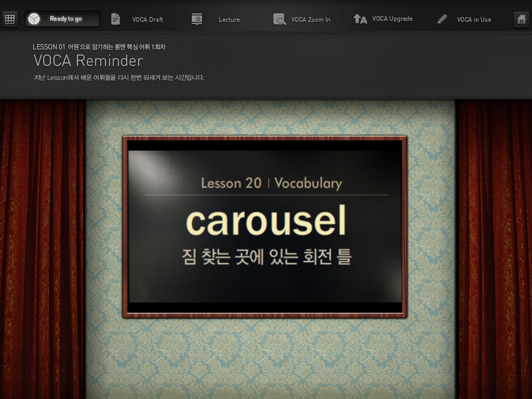Viewport: 532px width, 399px height.
Task: Click the Lecture presentation icon
Action: coord(197,19)
